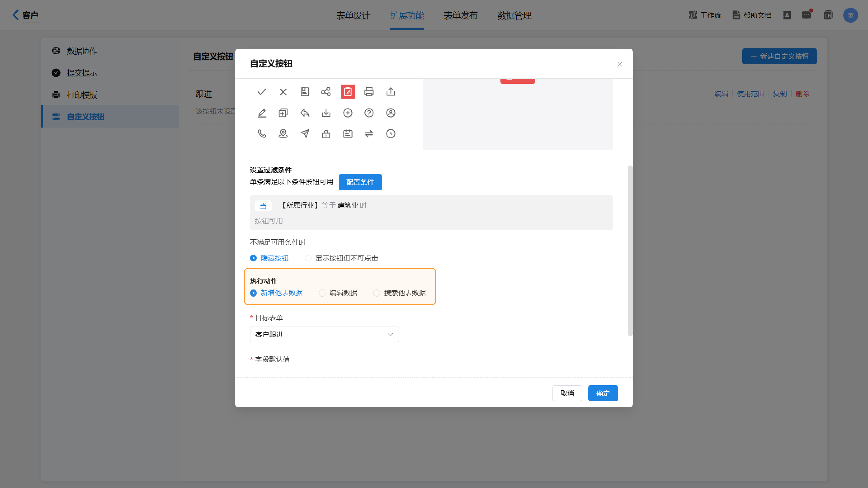Select 显示按钮但不可点击 radio option
The width and height of the screenshot is (868, 488).
tap(341, 258)
